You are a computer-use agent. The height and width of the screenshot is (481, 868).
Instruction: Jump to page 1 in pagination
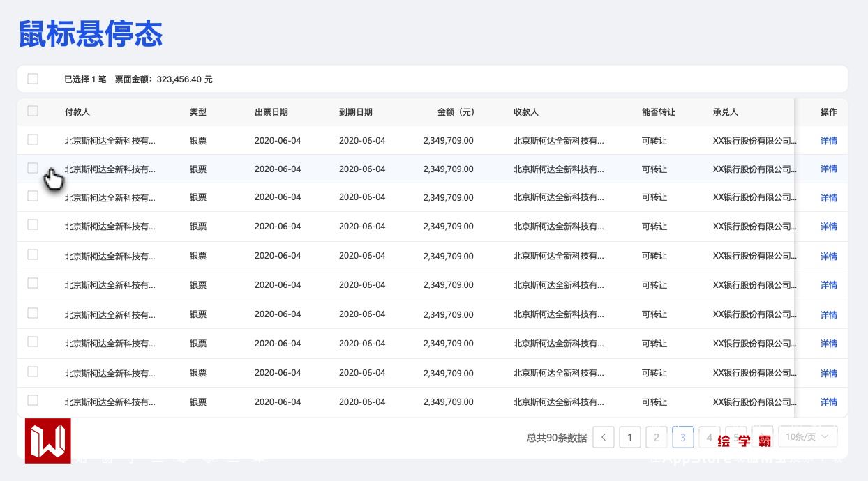pyautogui.click(x=630, y=437)
